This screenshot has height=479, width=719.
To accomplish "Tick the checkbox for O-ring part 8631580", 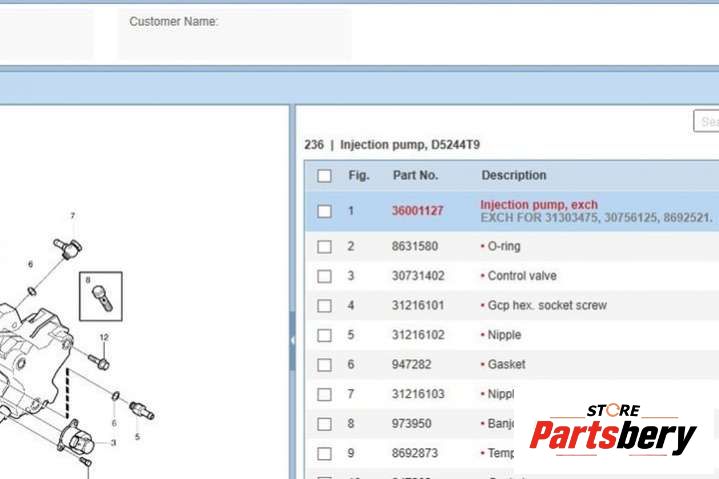I will point(324,246).
